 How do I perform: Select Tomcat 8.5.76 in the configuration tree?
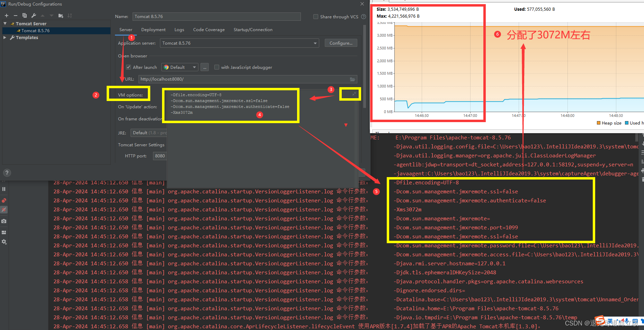[x=35, y=31]
